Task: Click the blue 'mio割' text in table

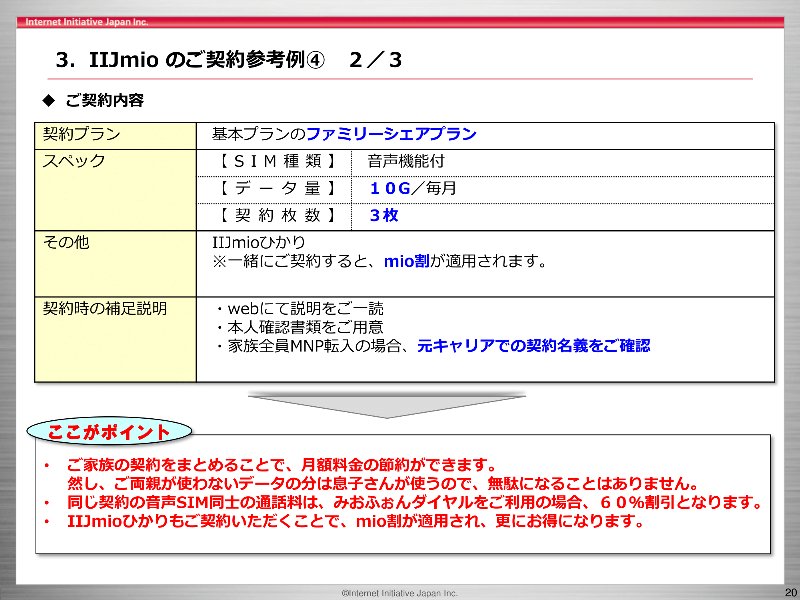Action: pos(407,262)
